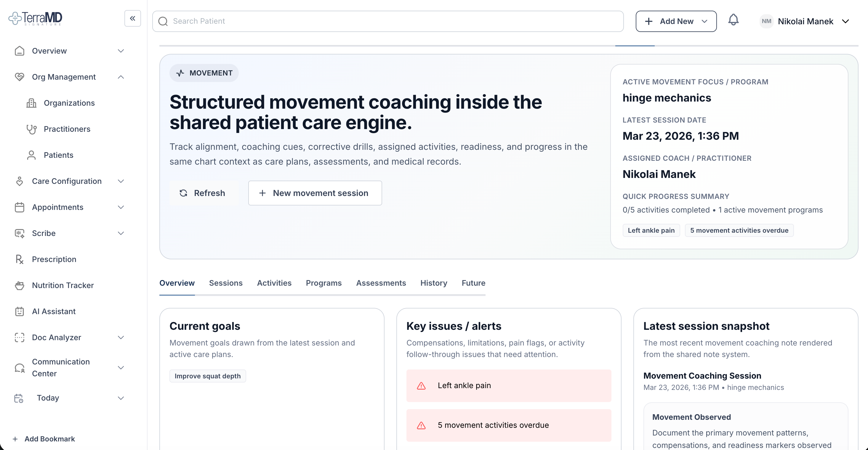Open the Assessments tab
868x450 pixels.
click(x=381, y=283)
